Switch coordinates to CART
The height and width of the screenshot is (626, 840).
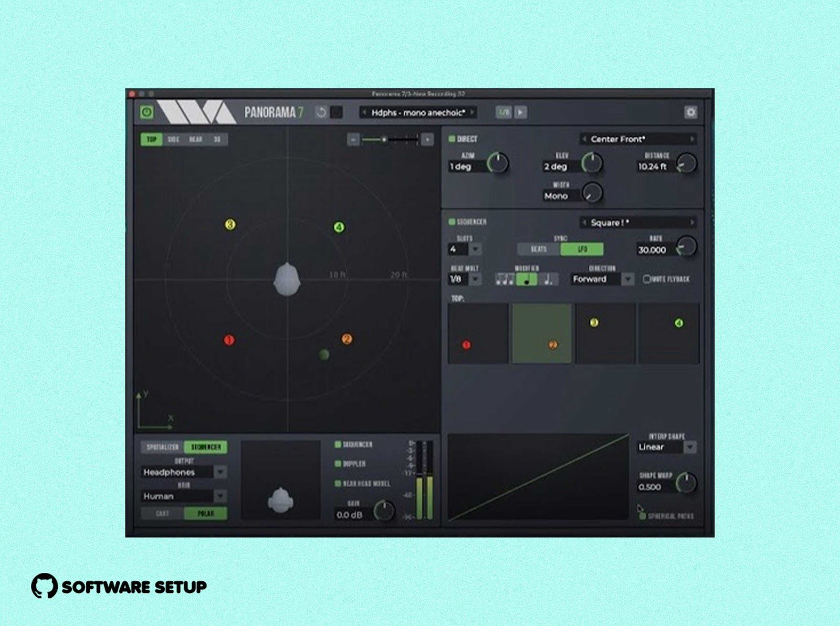162,514
